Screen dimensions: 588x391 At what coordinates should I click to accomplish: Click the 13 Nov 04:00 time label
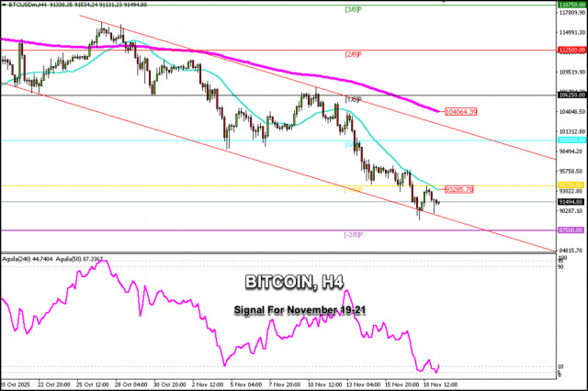[x=364, y=385]
